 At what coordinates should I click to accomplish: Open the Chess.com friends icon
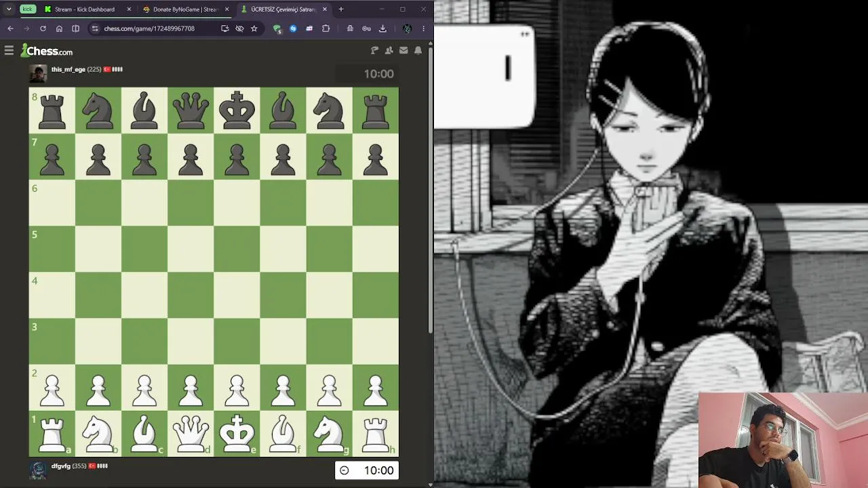pyautogui.click(x=389, y=50)
